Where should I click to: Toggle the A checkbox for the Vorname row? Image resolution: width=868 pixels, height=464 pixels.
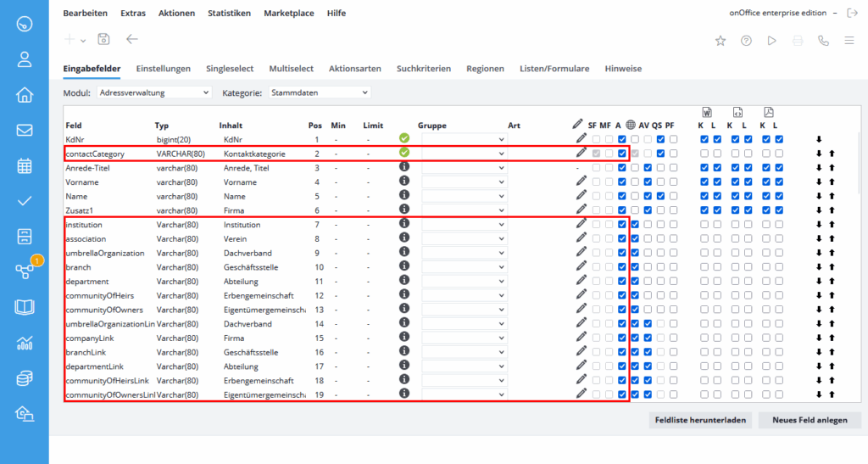coord(622,182)
